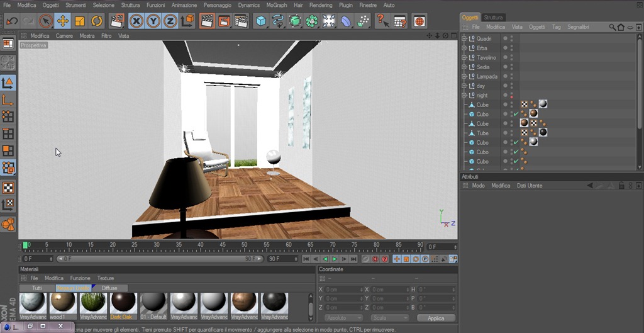Image resolution: width=644 pixels, height=333 pixels.
Task: Click the play forward button
Action: 335,259
